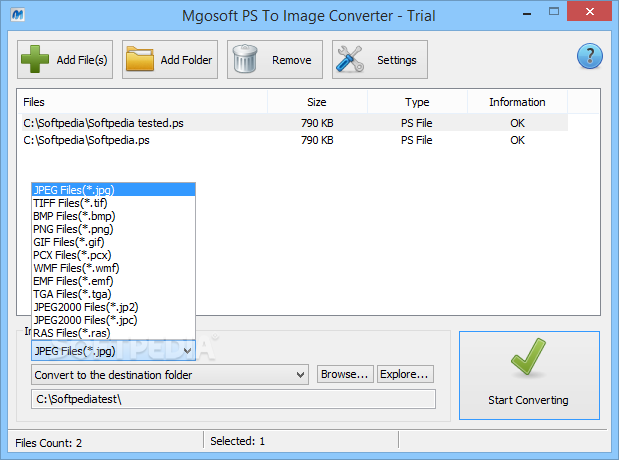The image size is (619, 460).
Task: Choose EMF Files(*.emf) format
Action: point(113,281)
